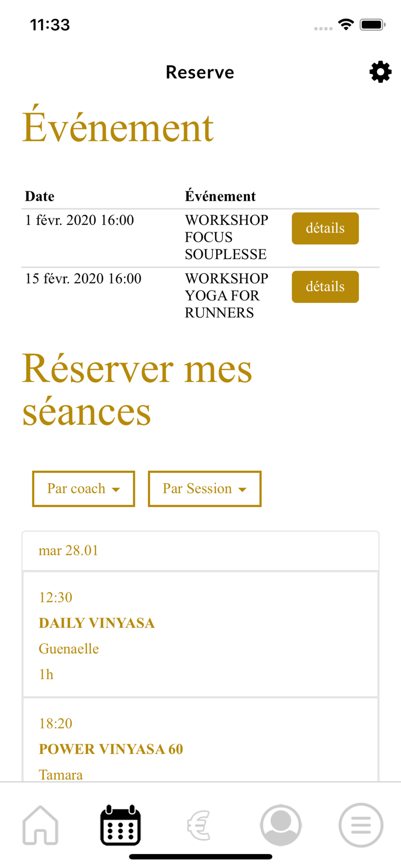Expand the Par coach dropdown
This screenshot has height=868, width=401.
(x=84, y=489)
